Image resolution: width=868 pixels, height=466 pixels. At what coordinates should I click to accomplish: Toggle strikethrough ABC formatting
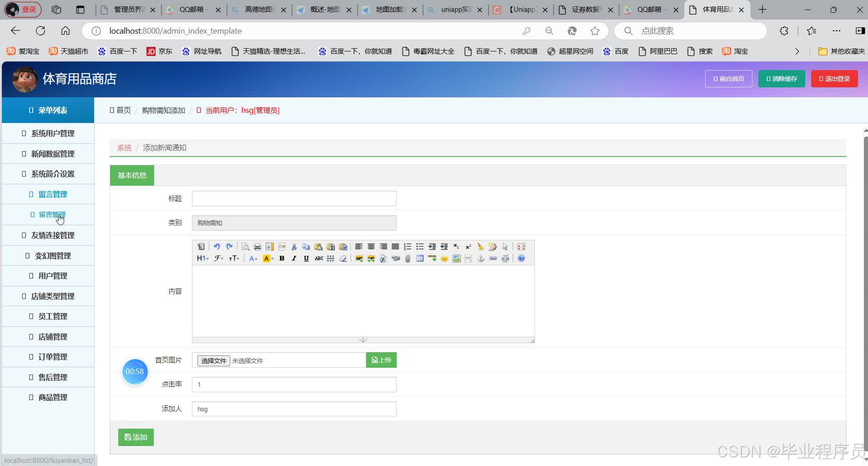319,258
